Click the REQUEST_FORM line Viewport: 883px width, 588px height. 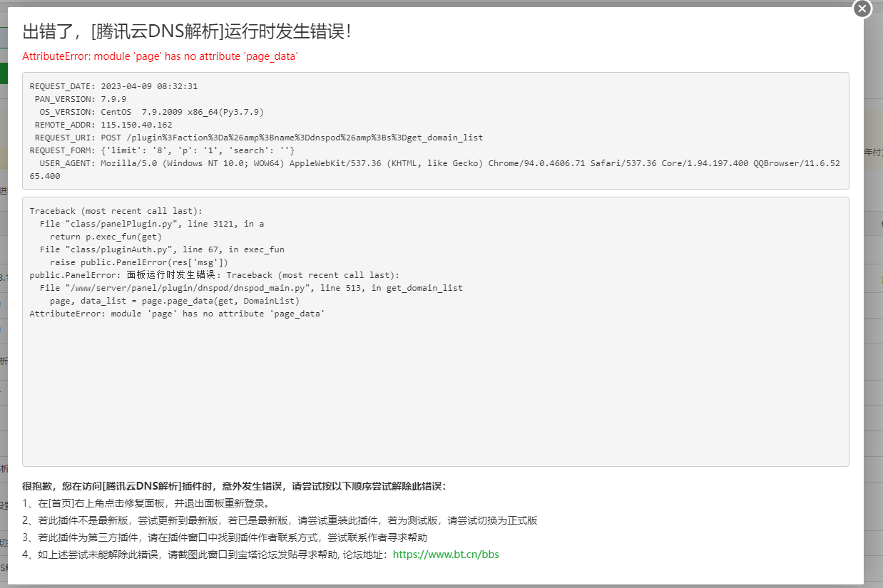pyautogui.click(x=162, y=150)
